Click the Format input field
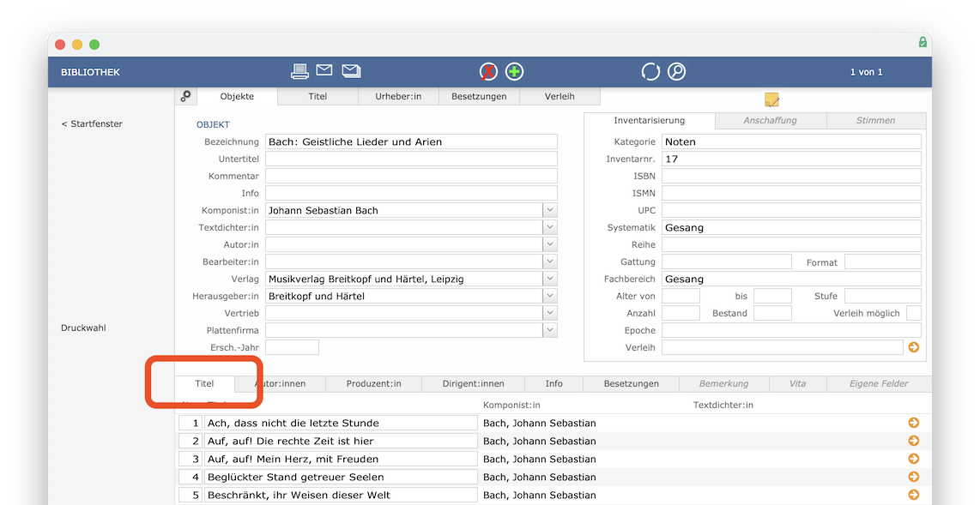Image resolution: width=980 pixels, height=505 pixels. click(882, 262)
